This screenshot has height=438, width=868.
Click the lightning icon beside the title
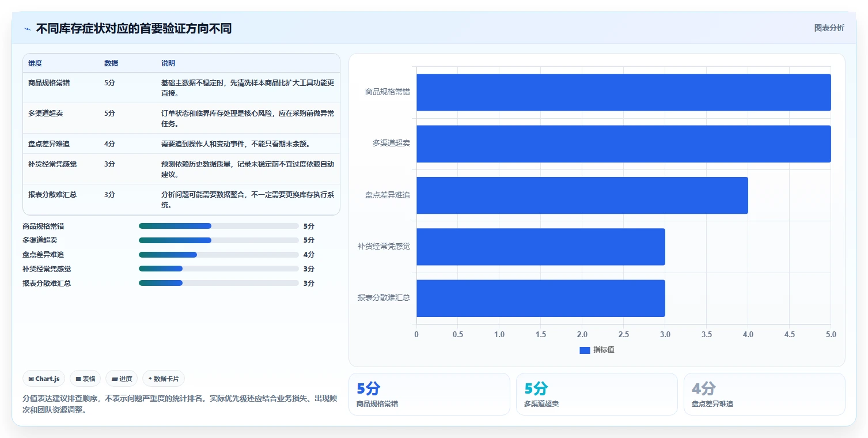point(28,29)
